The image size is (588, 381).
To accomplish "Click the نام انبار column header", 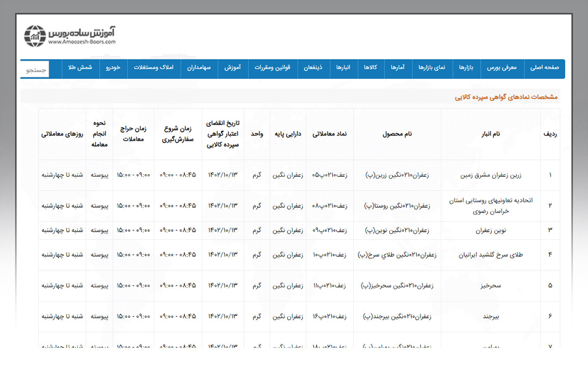I will click(x=491, y=134).
